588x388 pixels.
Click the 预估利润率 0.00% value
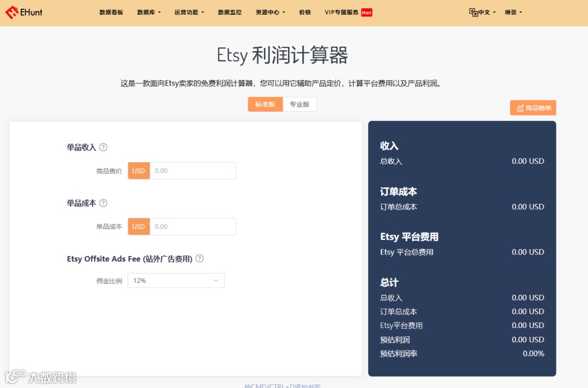point(533,354)
